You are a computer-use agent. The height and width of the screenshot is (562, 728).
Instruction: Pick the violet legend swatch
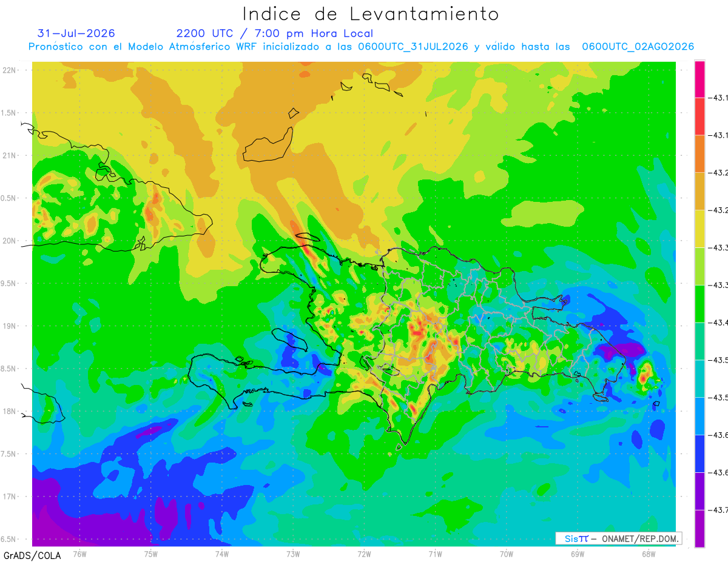point(699,491)
